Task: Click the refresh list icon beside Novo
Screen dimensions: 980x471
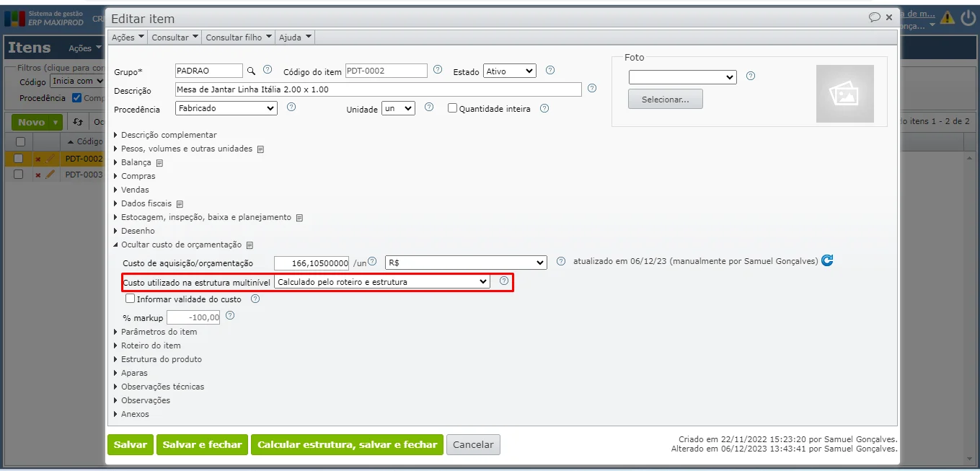Action: [78, 122]
